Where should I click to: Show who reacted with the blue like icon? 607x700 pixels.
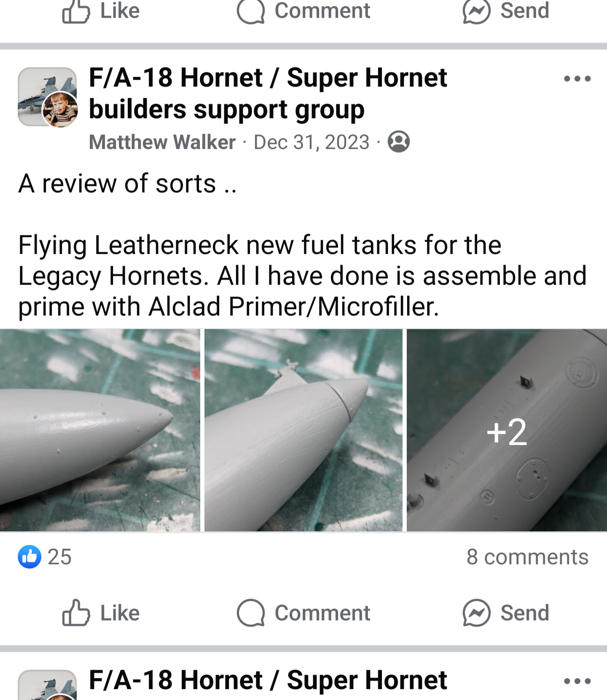pos(30,557)
